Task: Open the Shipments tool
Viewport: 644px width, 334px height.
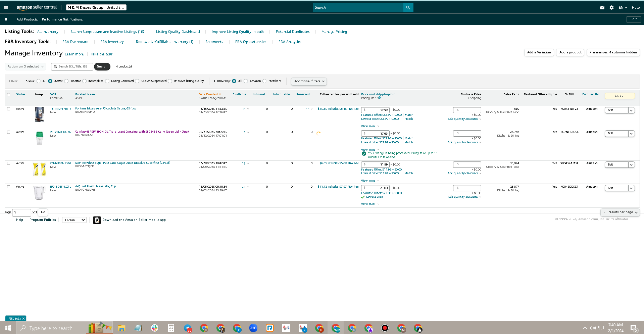Action: click(x=214, y=42)
